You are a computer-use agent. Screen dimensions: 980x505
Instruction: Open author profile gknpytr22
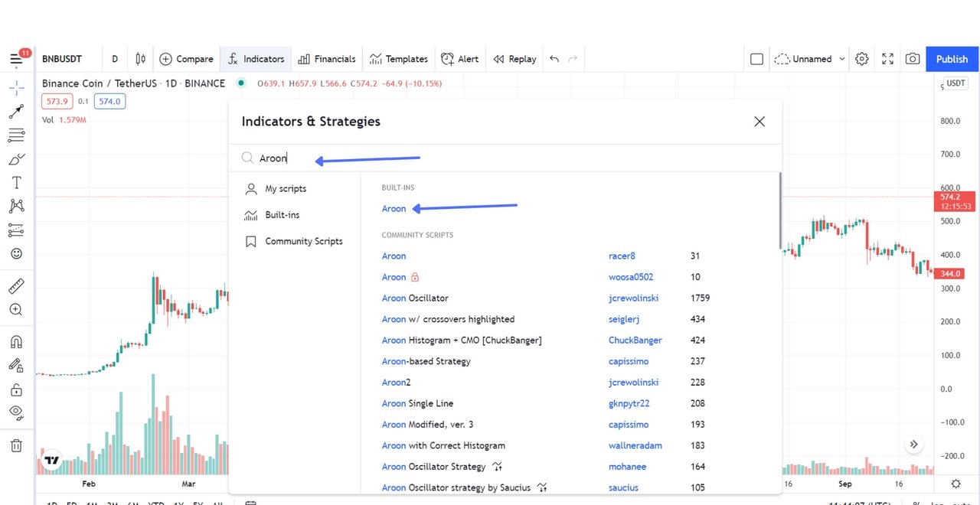tap(629, 403)
